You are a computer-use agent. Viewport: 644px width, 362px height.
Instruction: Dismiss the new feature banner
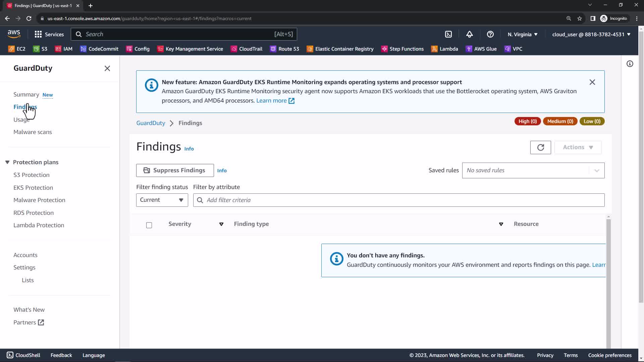click(x=592, y=82)
